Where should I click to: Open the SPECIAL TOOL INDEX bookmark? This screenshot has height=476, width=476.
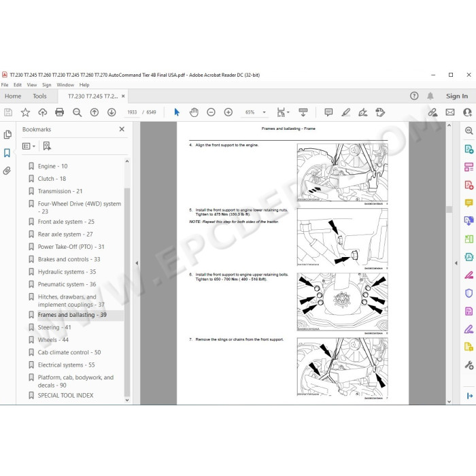[65, 395]
